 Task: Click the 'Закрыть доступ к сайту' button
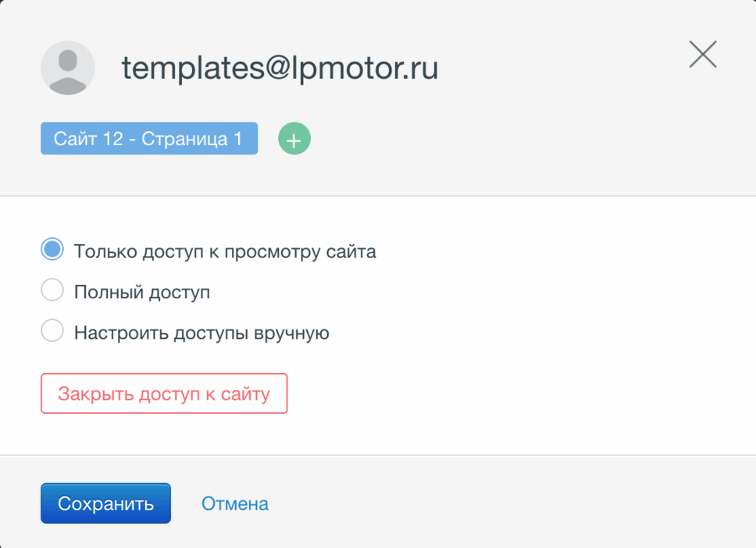coord(164,393)
